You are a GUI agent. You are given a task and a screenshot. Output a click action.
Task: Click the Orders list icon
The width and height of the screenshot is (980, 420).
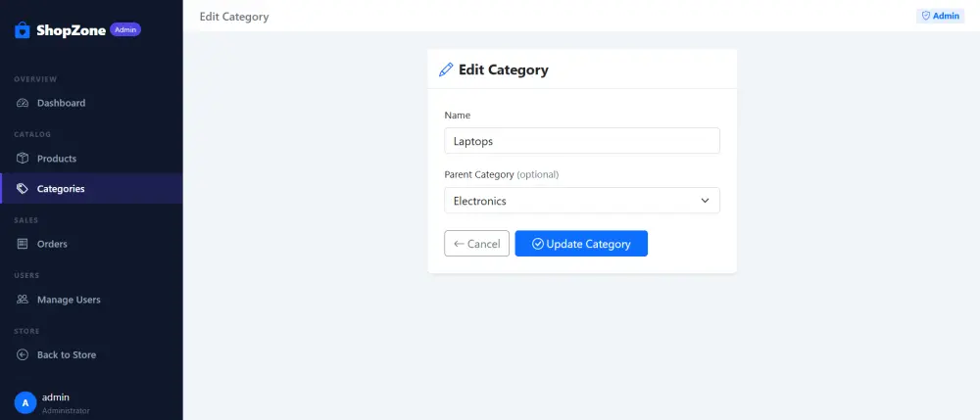pyautogui.click(x=23, y=244)
